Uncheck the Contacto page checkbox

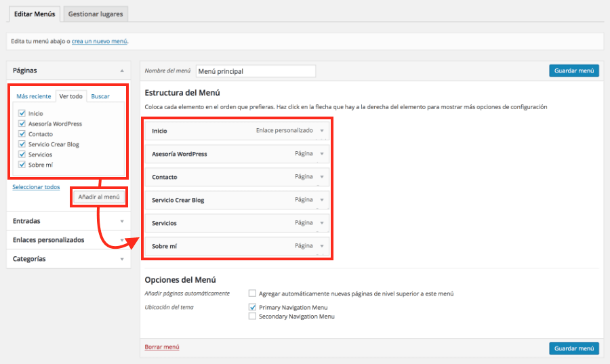[22, 134]
